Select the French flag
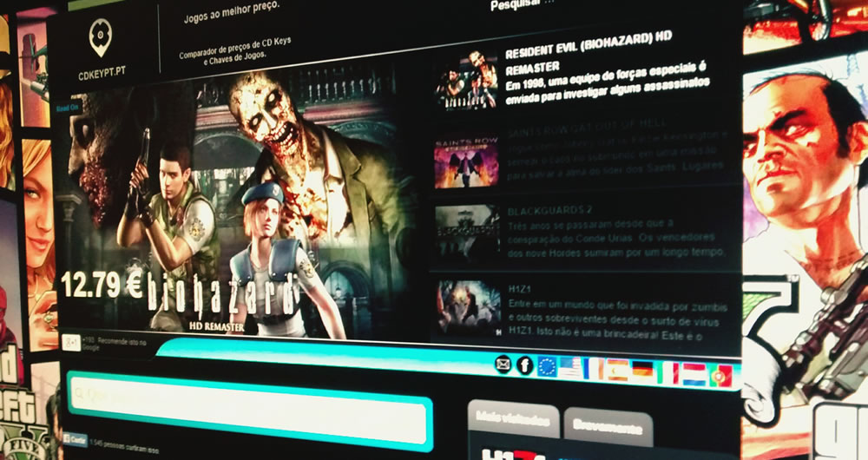The width and height of the screenshot is (868, 460). pos(594,369)
